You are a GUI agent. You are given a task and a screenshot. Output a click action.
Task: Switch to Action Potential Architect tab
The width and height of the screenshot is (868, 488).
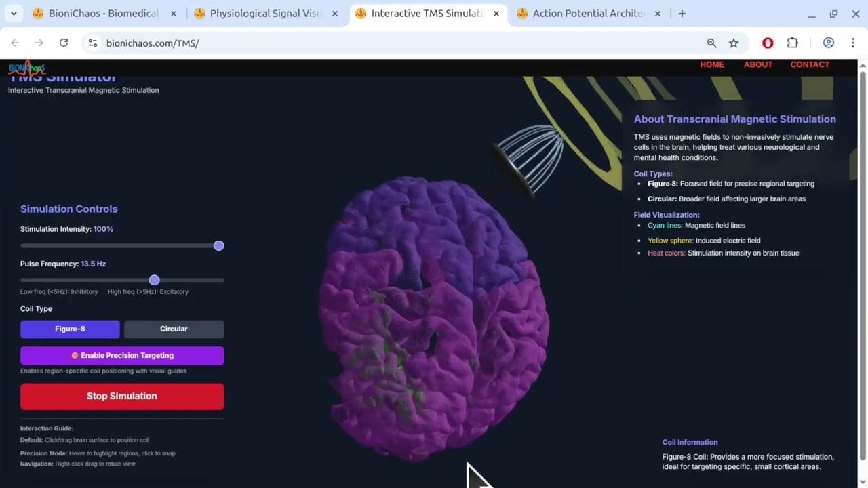589,14
